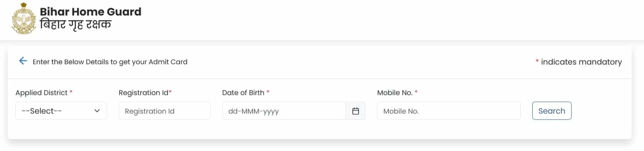Click the Search button
Image resolution: width=644 pixels, height=151 pixels.
pos(552,111)
